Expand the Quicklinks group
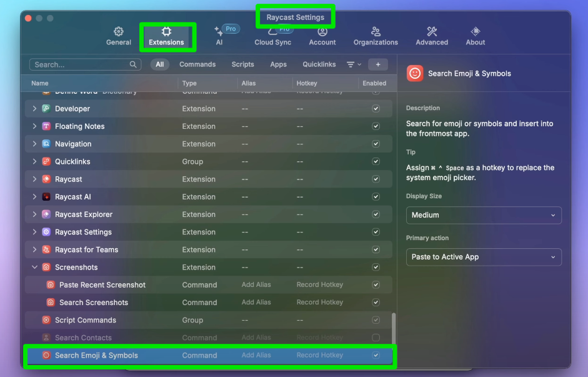 coord(34,161)
